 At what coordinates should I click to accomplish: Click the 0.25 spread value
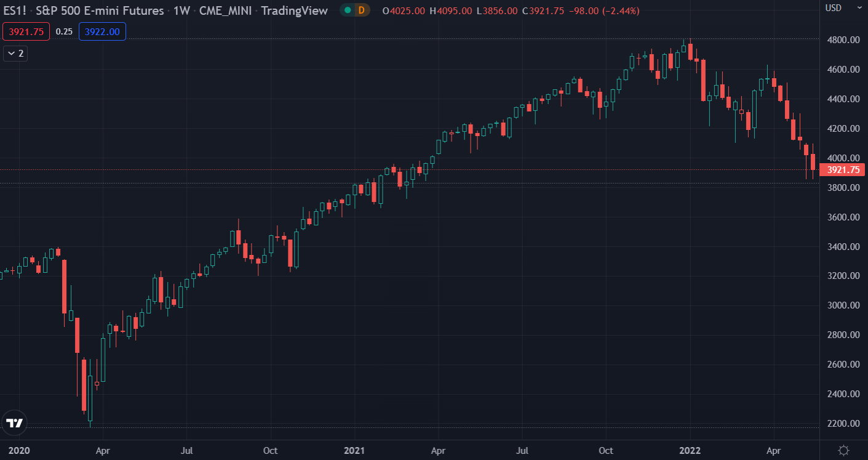63,31
